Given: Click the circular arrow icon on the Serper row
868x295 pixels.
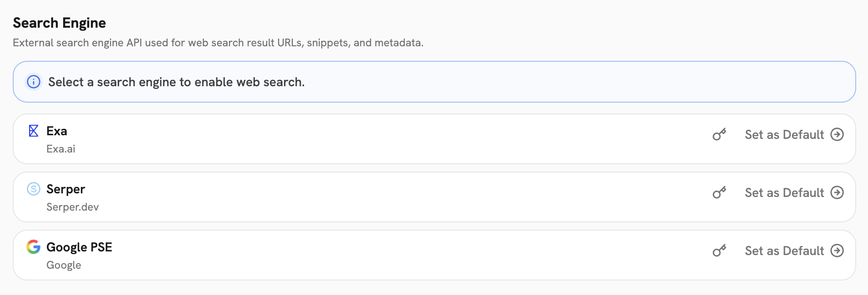Looking at the screenshot, I should (x=838, y=193).
